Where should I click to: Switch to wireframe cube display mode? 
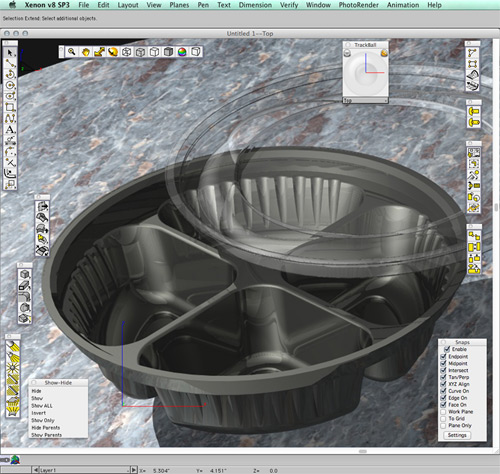[127, 52]
